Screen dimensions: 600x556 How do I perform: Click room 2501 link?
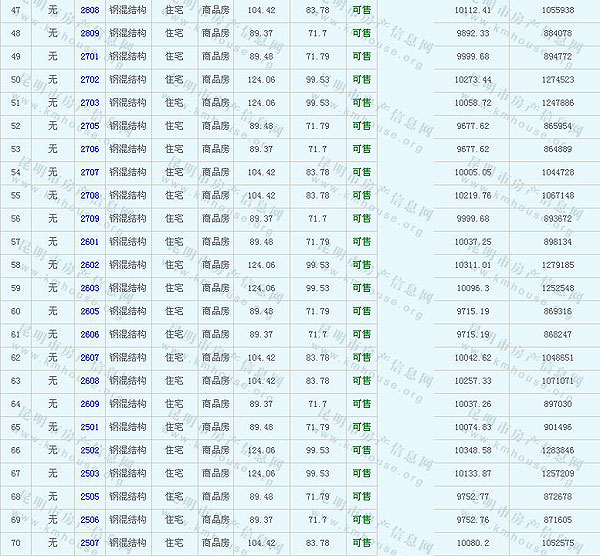[x=89, y=427]
